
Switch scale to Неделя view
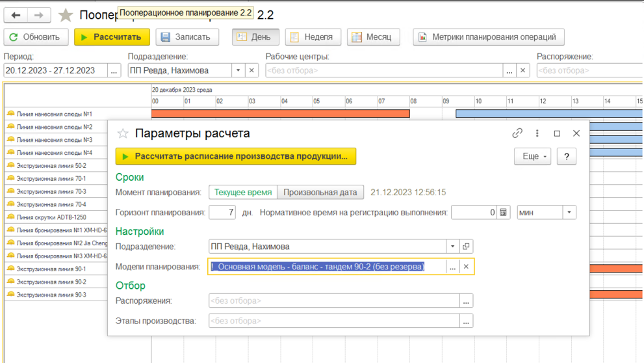coord(313,37)
